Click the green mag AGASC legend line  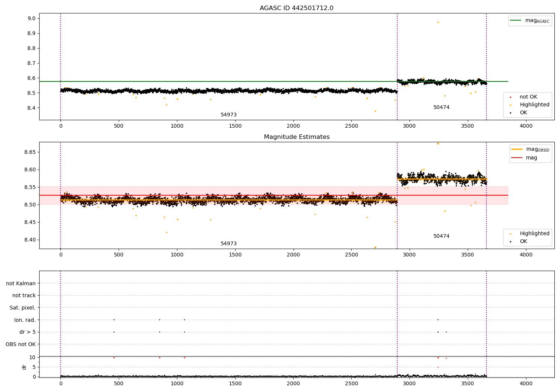coord(516,21)
